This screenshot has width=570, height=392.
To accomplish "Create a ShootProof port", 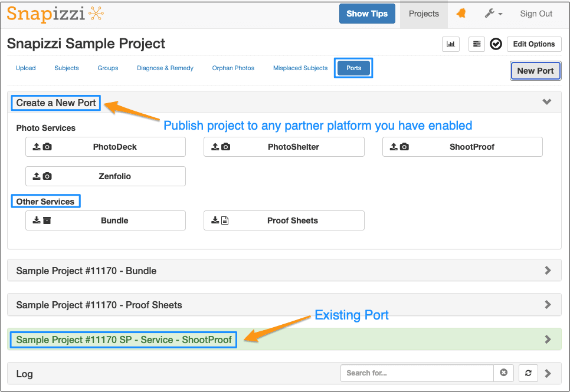I will click(463, 147).
